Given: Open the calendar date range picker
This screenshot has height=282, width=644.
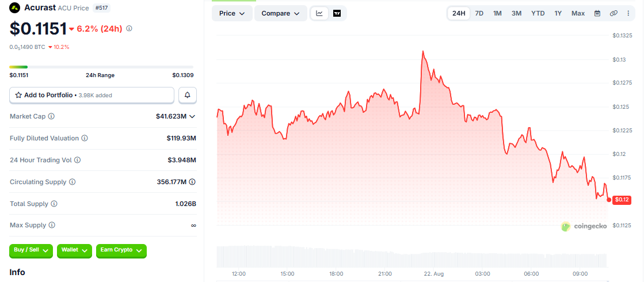Looking at the screenshot, I should [597, 13].
